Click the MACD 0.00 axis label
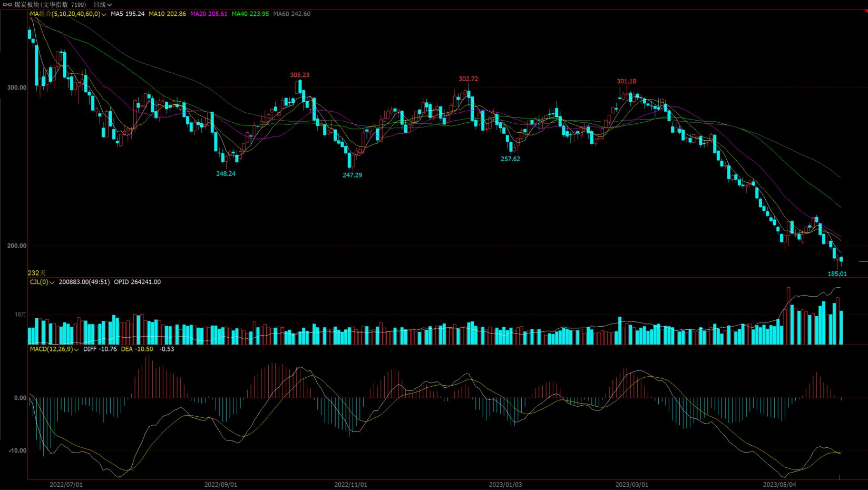The height and width of the screenshot is (490, 868). click(x=20, y=398)
